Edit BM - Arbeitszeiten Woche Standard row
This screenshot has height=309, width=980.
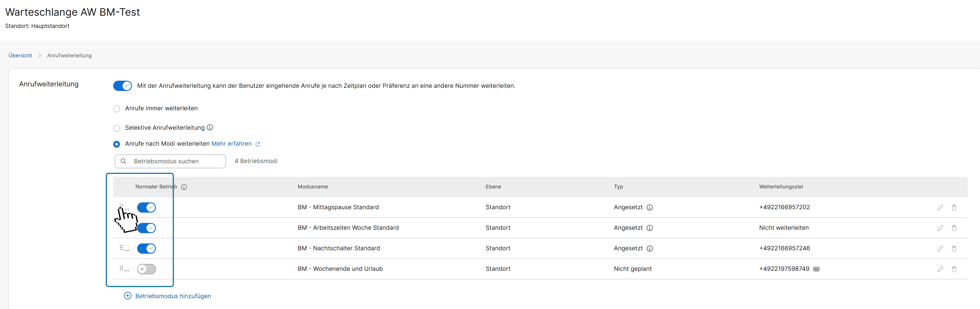click(x=940, y=228)
